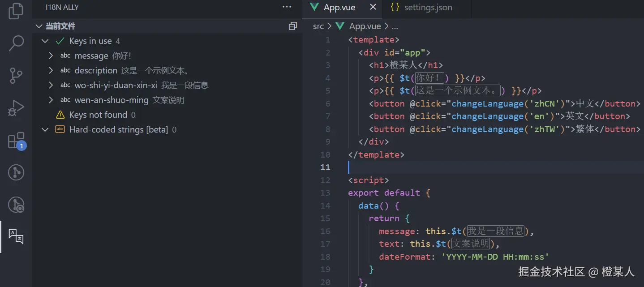Viewport: 644px width, 287px height.
Task: Select the i18n Ally translate icon
Action: pos(16,236)
